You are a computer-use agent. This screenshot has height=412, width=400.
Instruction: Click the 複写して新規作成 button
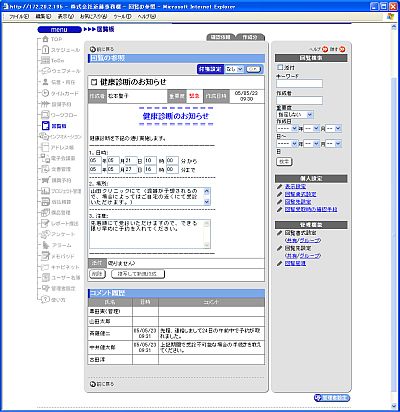click(138, 274)
